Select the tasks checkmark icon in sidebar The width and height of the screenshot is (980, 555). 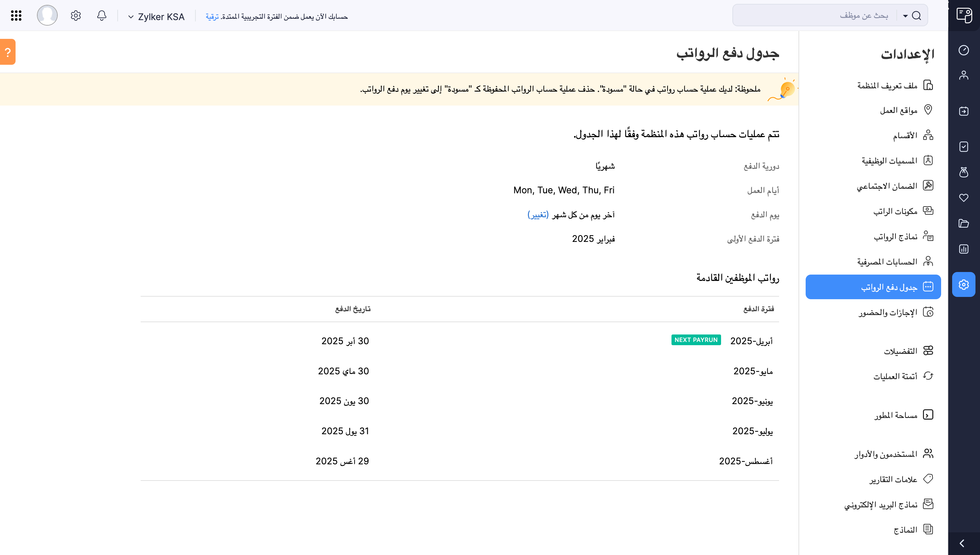pos(964,147)
